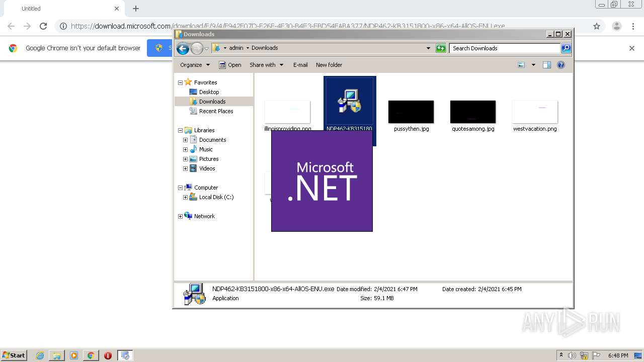
Task: Create a New folder
Action: pyautogui.click(x=329, y=65)
